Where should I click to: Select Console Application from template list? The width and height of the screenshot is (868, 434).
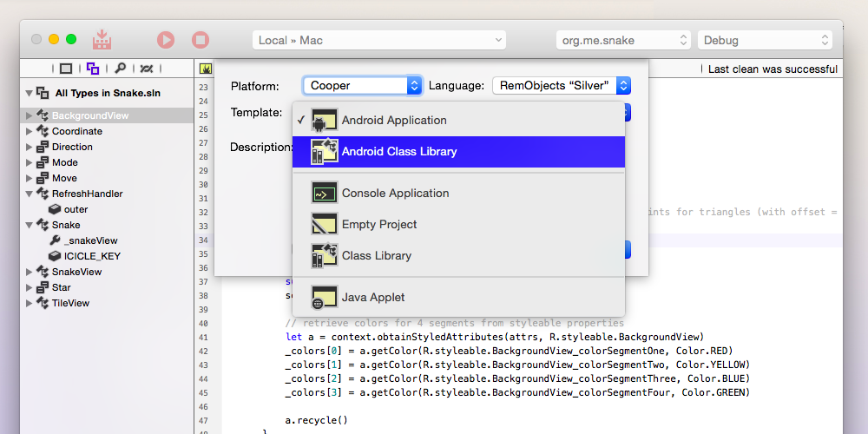(x=395, y=194)
